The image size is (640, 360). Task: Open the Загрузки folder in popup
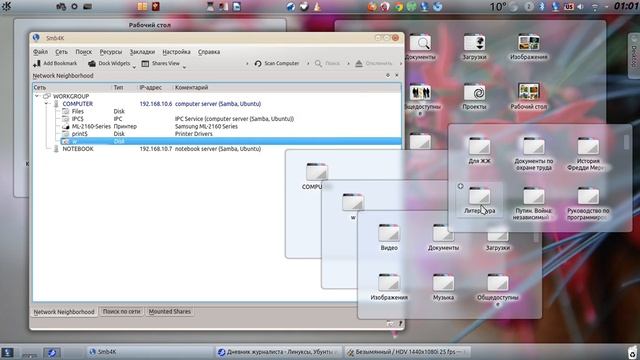[498, 241]
